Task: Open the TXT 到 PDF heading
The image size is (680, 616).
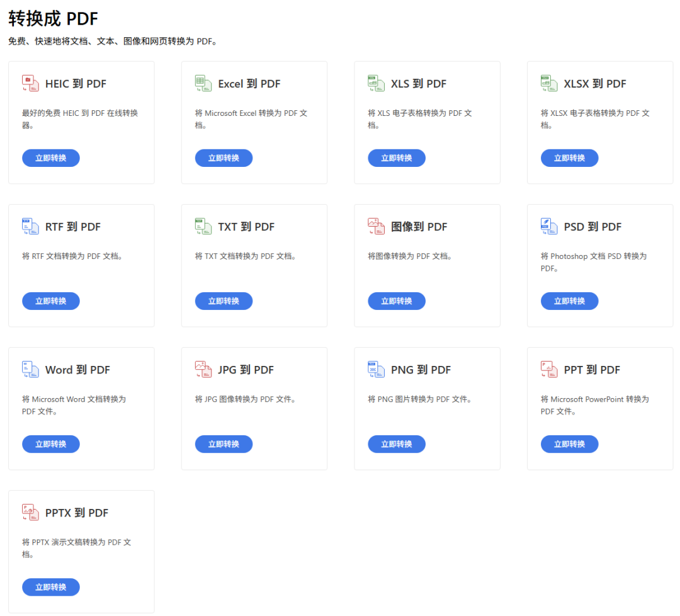Action: (x=246, y=227)
